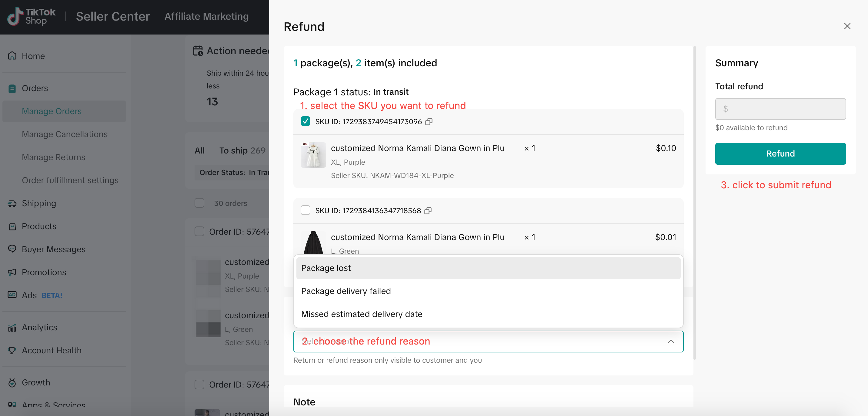Click the Account Health trophy icon
This screenshot has width=868, height=416.
[x=12, y=350]
